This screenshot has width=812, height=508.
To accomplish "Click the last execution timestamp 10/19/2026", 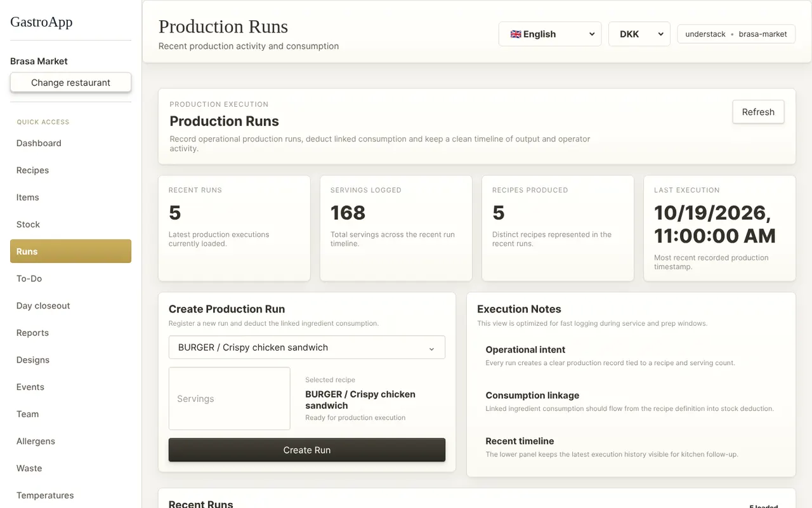I will point(715,225).
